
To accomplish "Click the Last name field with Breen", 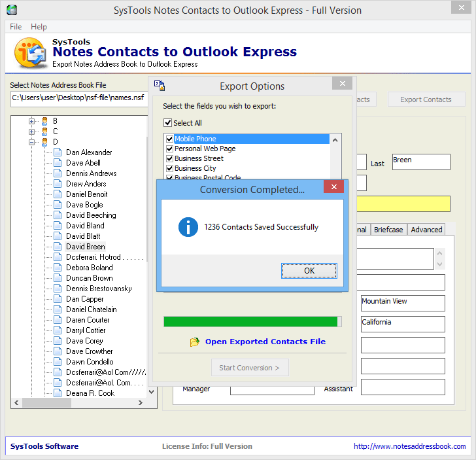I will [x=421, y=162].
